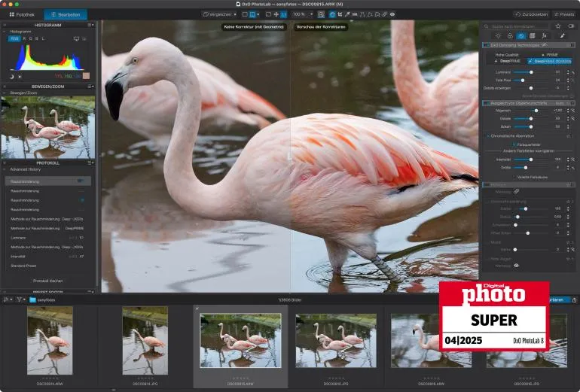Screen dimensions: 580x392
Task: Click the histogram monitor display icon
Action: coord(76,38)
